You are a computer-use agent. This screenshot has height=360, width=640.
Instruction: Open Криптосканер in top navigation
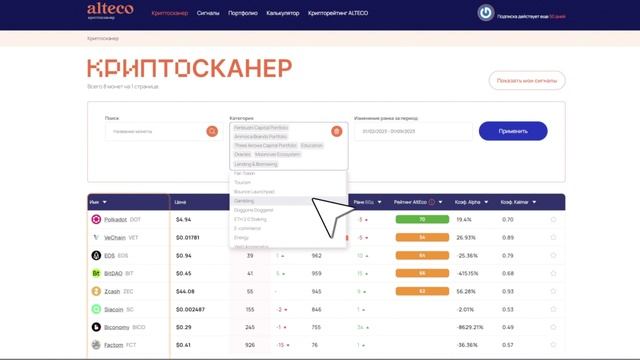click(170, 13)
